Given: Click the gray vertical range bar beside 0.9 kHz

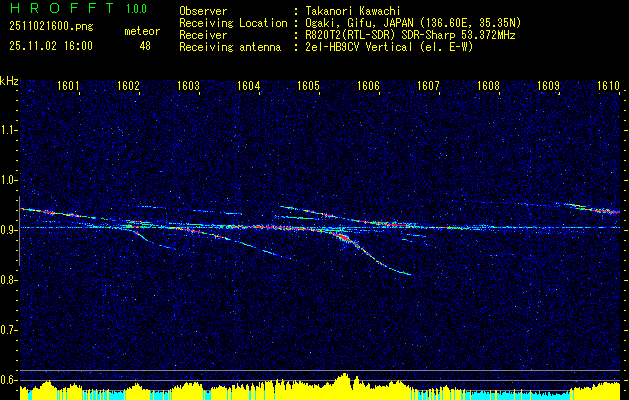Looking at the screenshot, I should [x=19, y=231].
